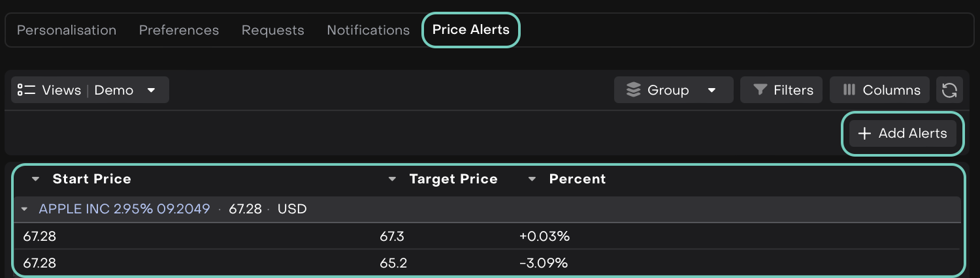This screenshot has height=278, width=980.
Task: Click the Group layers icon
Action: [633, 90]
